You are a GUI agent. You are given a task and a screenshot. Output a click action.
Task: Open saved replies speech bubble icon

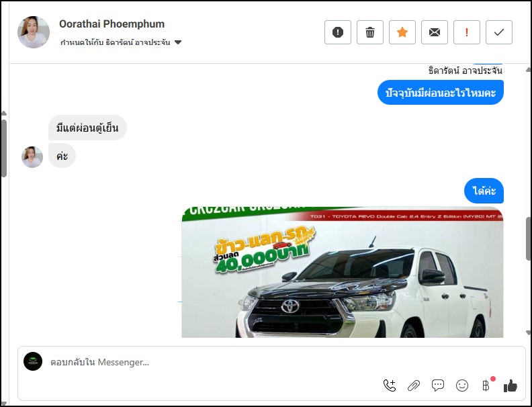tap(438, 386)
